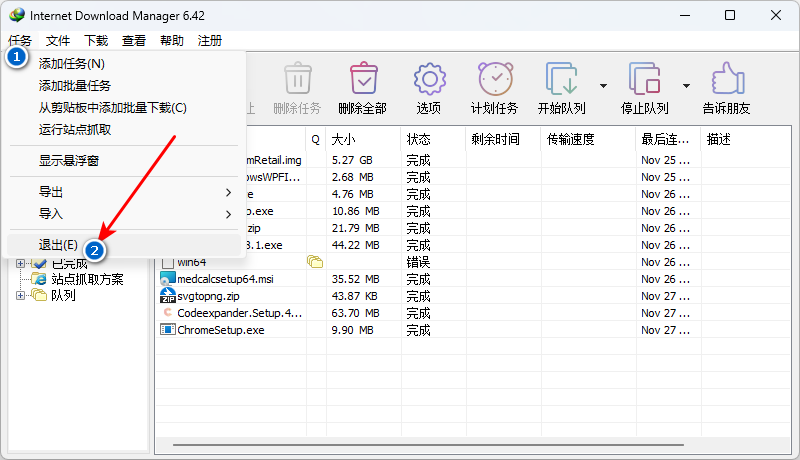Open the Downloads (下载) menu
The height and width of the screenshot is (460, 800).
pos(96,41)
